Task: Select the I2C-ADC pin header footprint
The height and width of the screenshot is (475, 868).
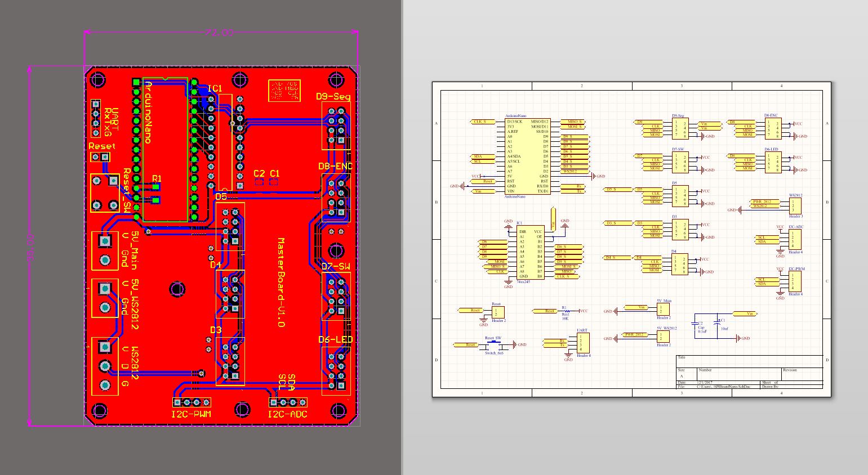Action: tap(288, 402)
